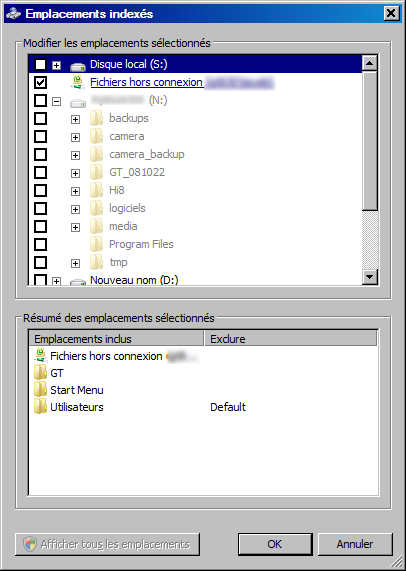Check the Disque local (S:) checkbox
Viewport: 406px width, 571px height.
point(40,64)
